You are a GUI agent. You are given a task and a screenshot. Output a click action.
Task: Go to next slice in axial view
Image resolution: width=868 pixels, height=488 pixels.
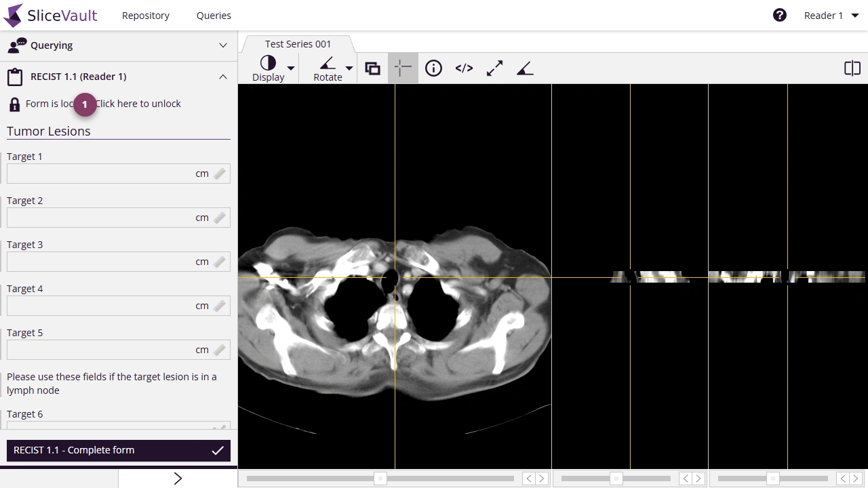[542, 479]
